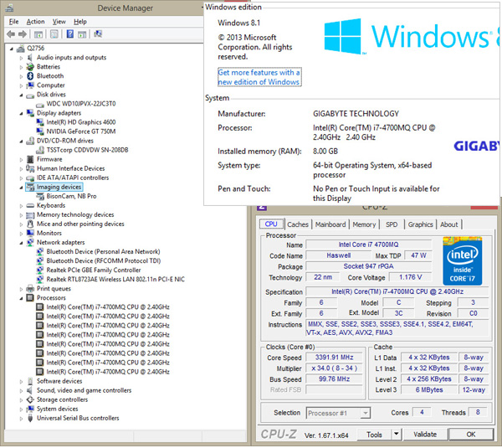502x448 pixels.
Task: Open the File menu in Device Manager
Action: coord(13,22)
